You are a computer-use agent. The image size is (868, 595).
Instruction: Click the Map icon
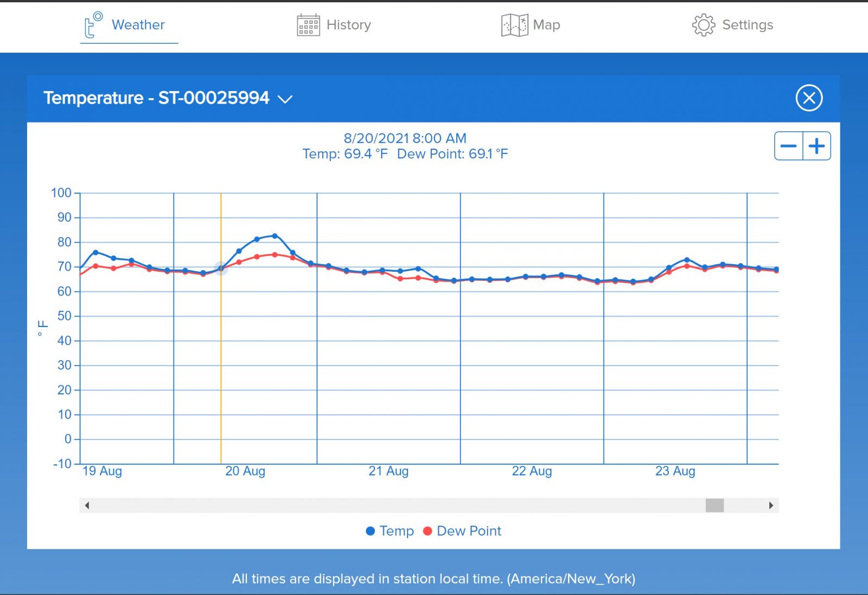pos(514,25)
